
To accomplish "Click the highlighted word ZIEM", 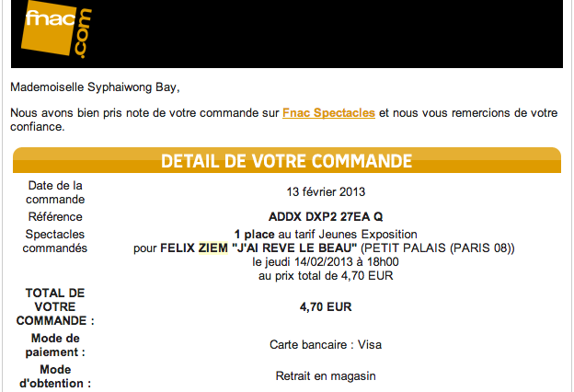I will (213, 248).
